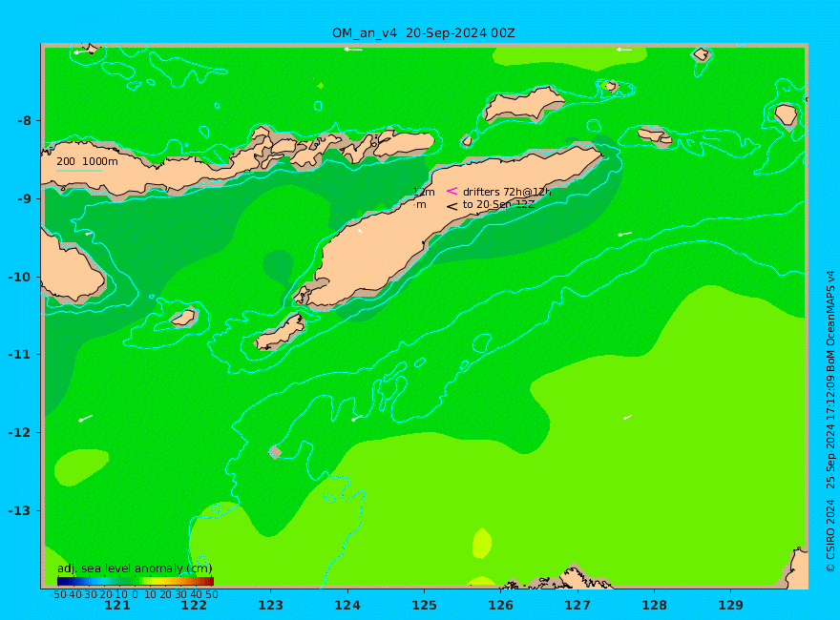Click longitude axis label "124"
This screenshot has height=620, width=840.
click(347, 606)
